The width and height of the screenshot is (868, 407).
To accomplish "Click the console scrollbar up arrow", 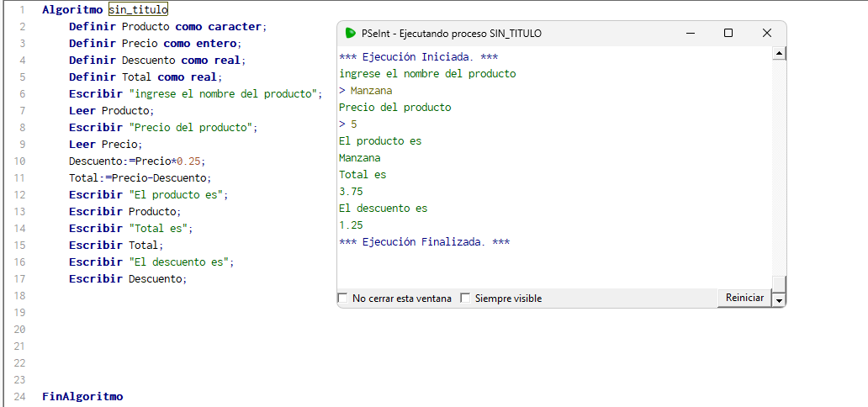I will click(779, 54).
